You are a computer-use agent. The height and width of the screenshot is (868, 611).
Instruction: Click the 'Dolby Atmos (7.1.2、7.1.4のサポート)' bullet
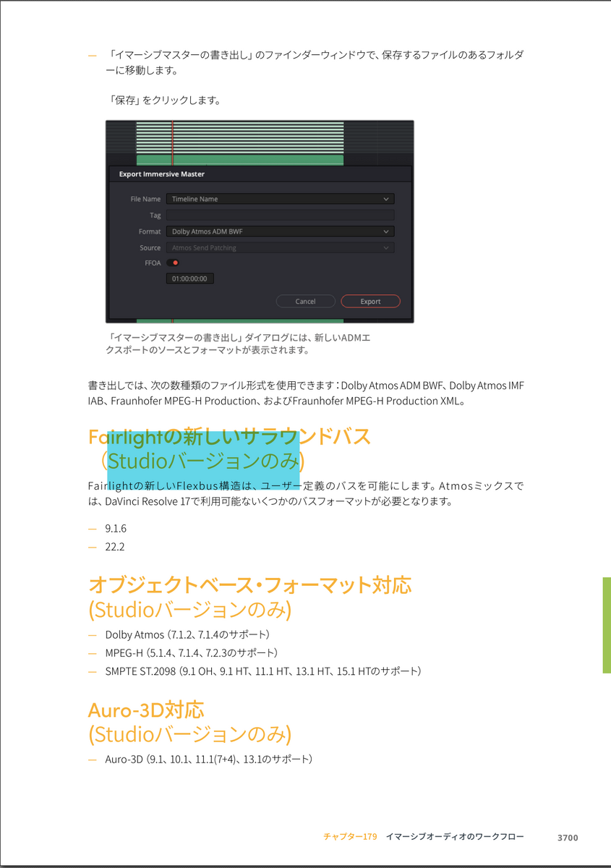tap(187, 635)
